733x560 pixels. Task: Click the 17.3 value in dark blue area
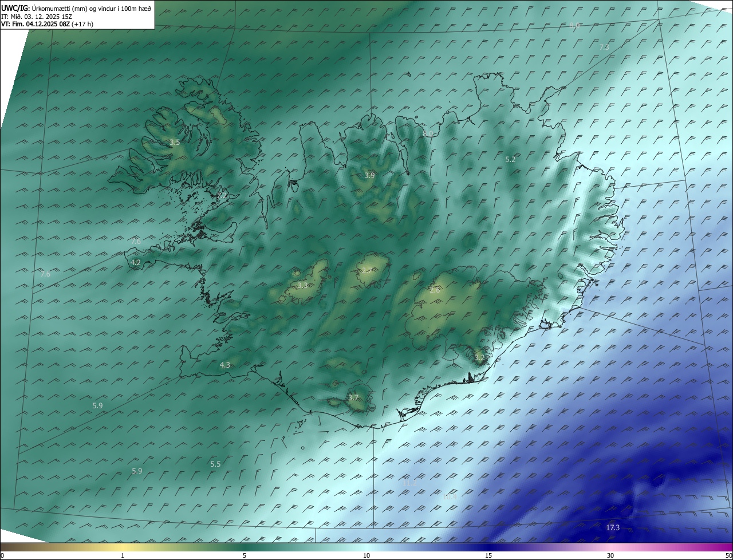coord(613,527)
